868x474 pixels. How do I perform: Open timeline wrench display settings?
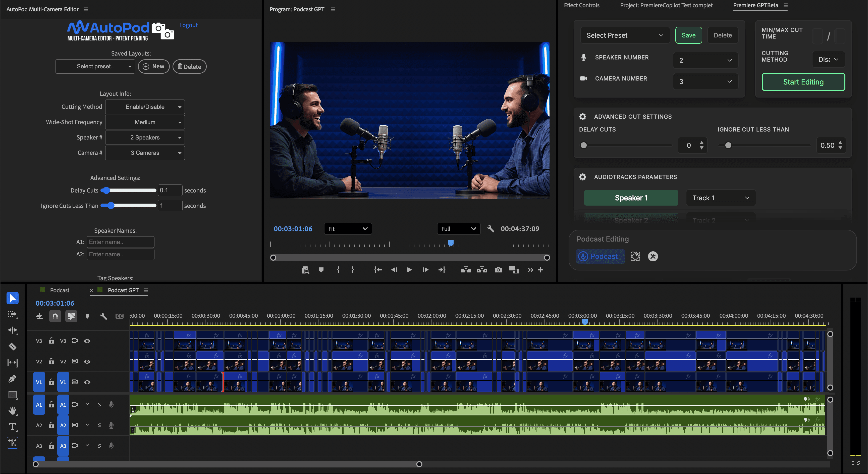[103, 316]
